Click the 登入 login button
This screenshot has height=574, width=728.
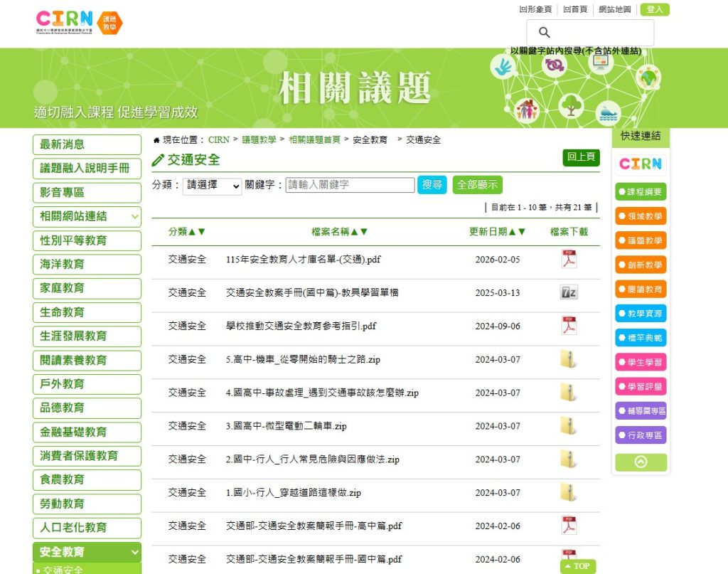[x=655, y=9]
